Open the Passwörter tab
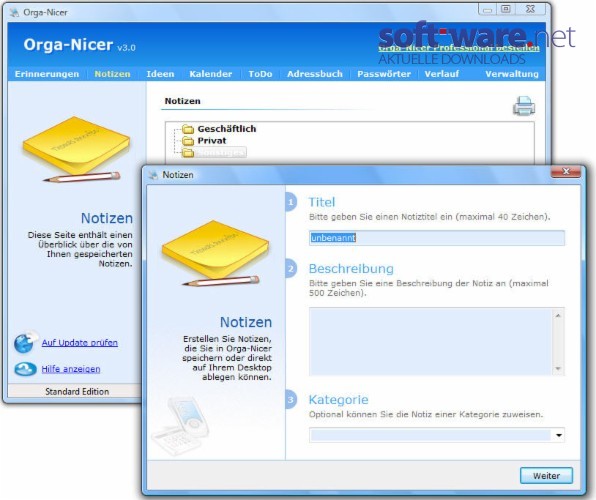The image size is (596, 500). (x=384, y=74)
